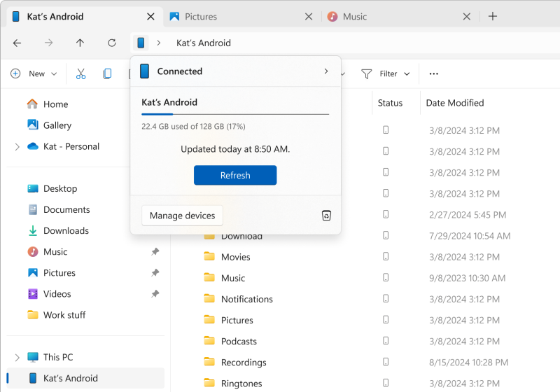Open the Music sidebar folder

coord(48,251)
